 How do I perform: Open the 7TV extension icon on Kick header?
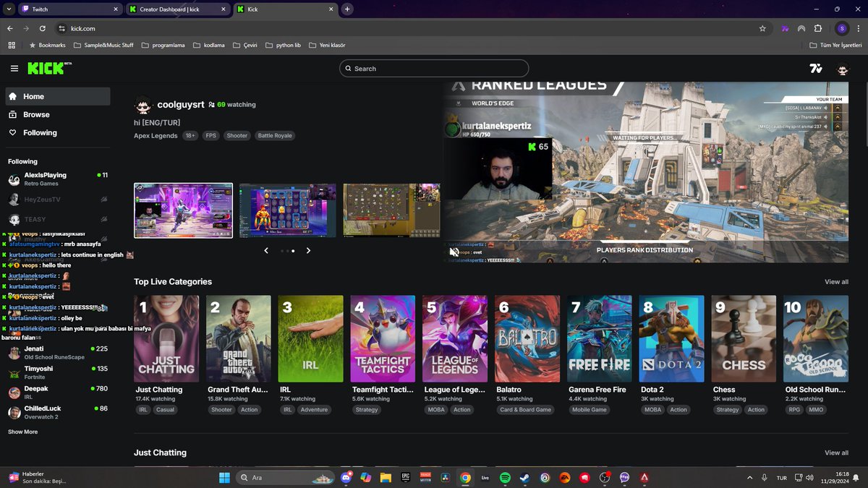tap(816, 69)
